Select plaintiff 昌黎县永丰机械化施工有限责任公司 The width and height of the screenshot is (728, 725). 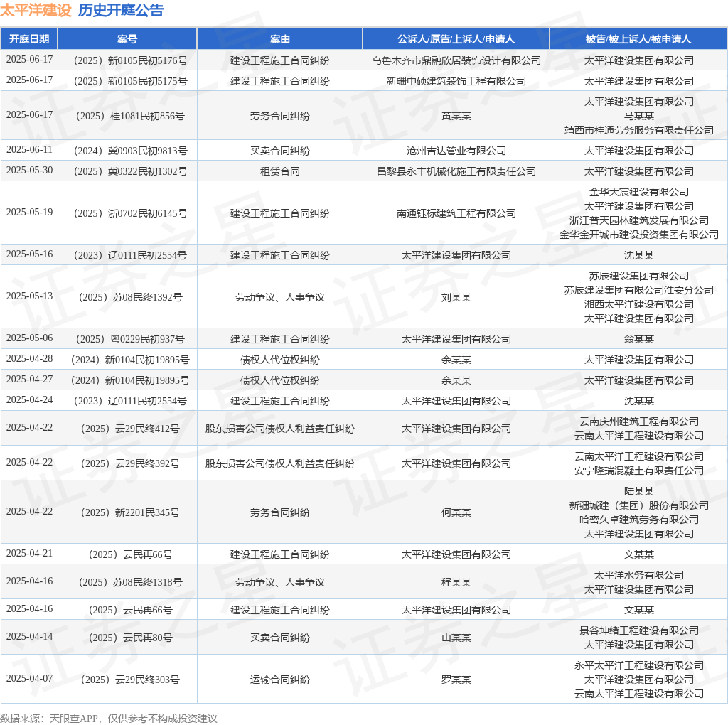(456, 172)
